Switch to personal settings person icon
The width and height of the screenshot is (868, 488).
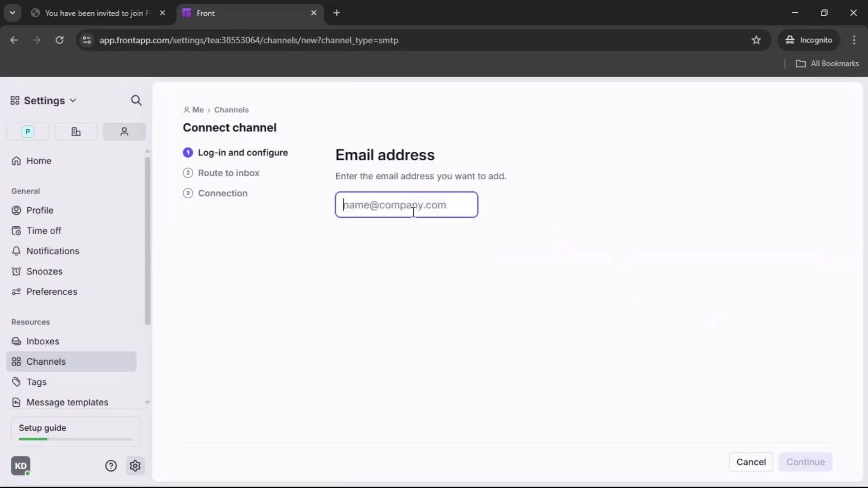123,131
